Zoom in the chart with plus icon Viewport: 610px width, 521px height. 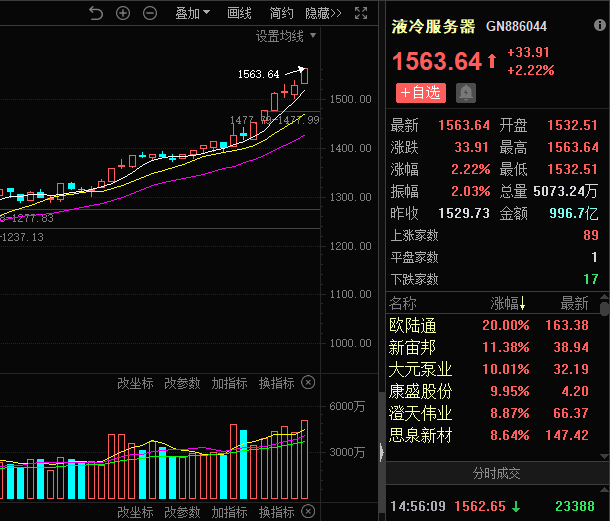(123, 13)
